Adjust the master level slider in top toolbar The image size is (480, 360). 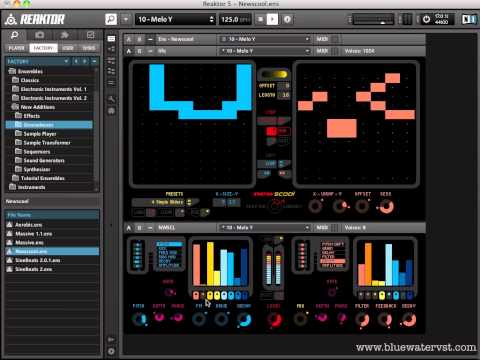[373, 19]
